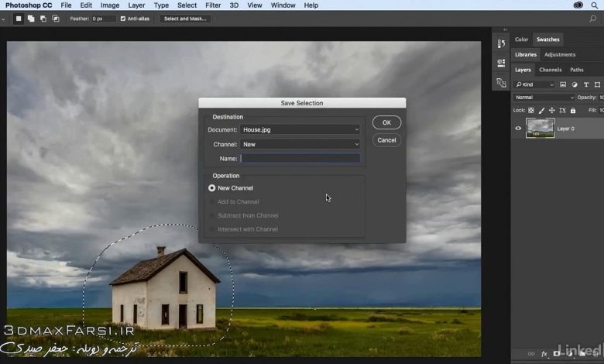This screenshot has height=364, width=604.
Task: Click the Intersect with selection icon
Action: (x=56, y=19)
